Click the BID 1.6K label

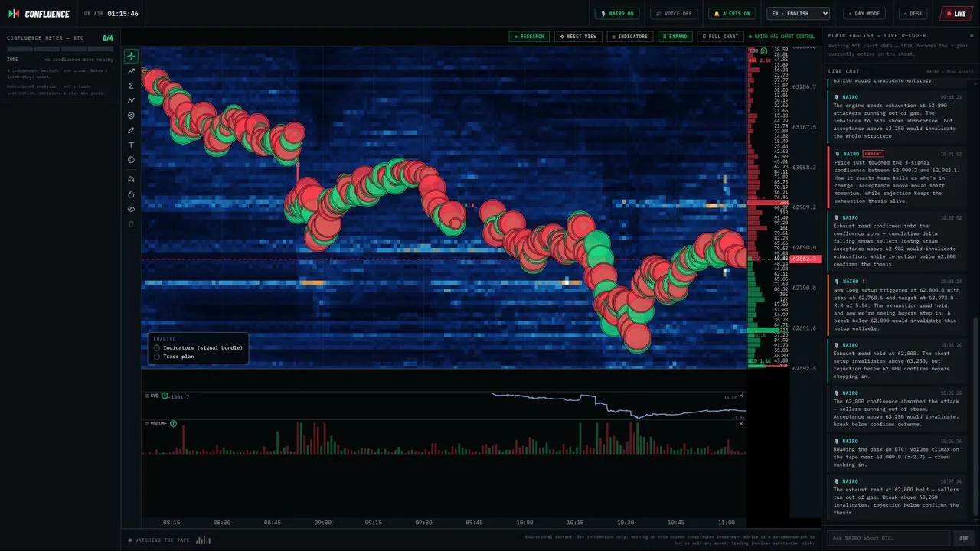[759, 360]
